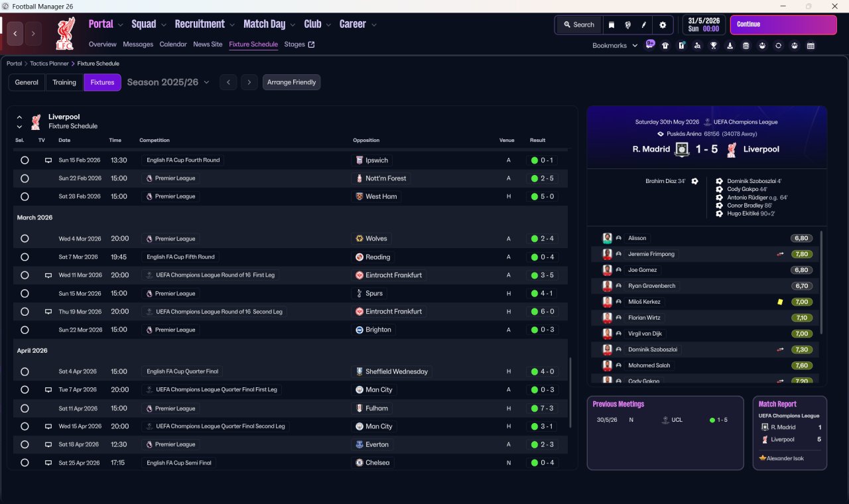Click the TV icon on the Chelsea row
This screenshot has width=849, height=504.
click(x=48, y=463)
